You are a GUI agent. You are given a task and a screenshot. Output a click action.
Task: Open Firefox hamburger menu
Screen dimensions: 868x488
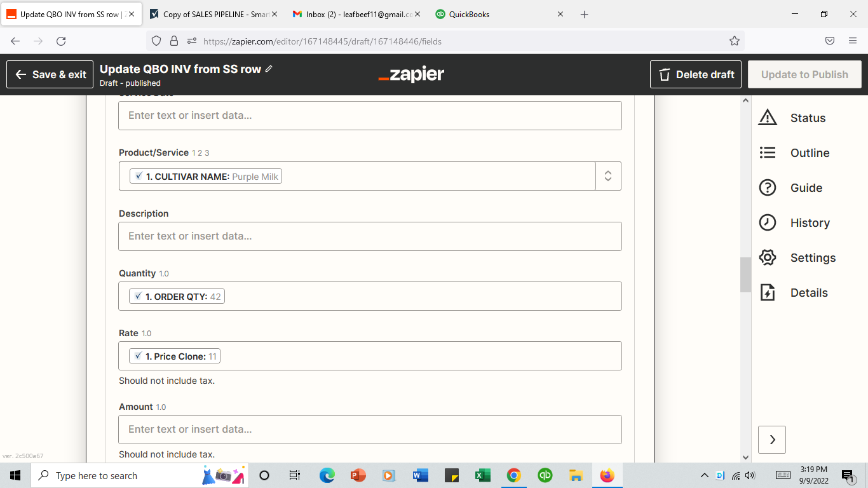pyautogui.click(x=853, y=41)
